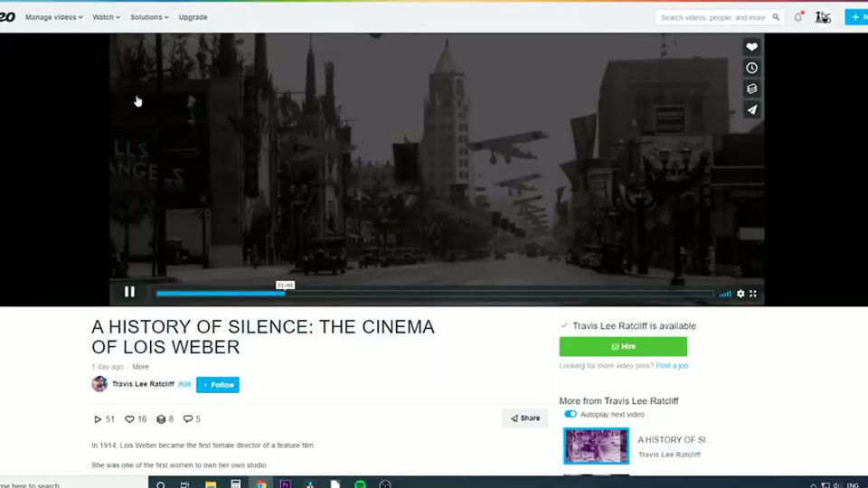Open Manage videos dropdown menu
868x488 pixels.
click(53, 17)
